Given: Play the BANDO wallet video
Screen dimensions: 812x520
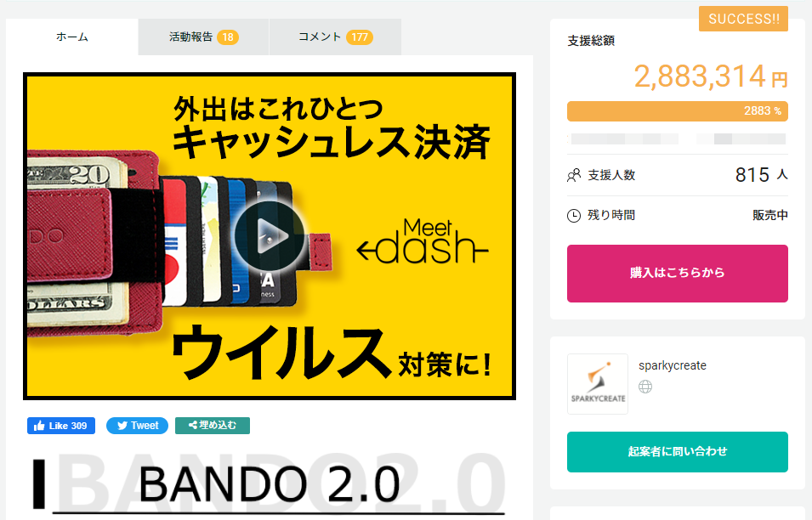Looking at the screenshot, I should pos(270,236).
